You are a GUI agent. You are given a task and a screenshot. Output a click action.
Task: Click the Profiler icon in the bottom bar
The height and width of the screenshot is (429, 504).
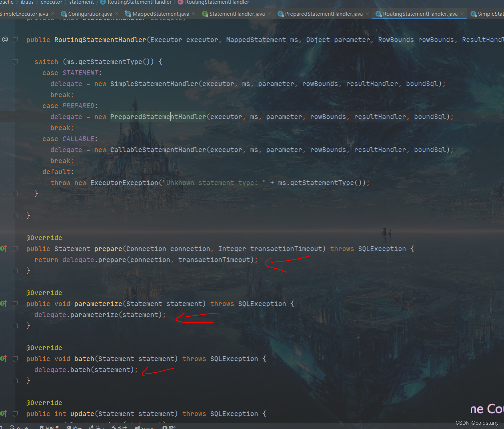[x=12, y=427]
